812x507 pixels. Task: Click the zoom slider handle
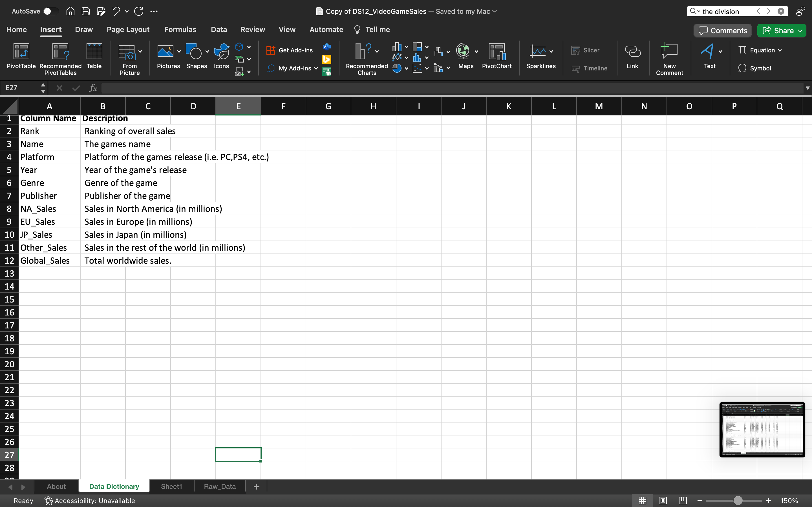point(738,501)
